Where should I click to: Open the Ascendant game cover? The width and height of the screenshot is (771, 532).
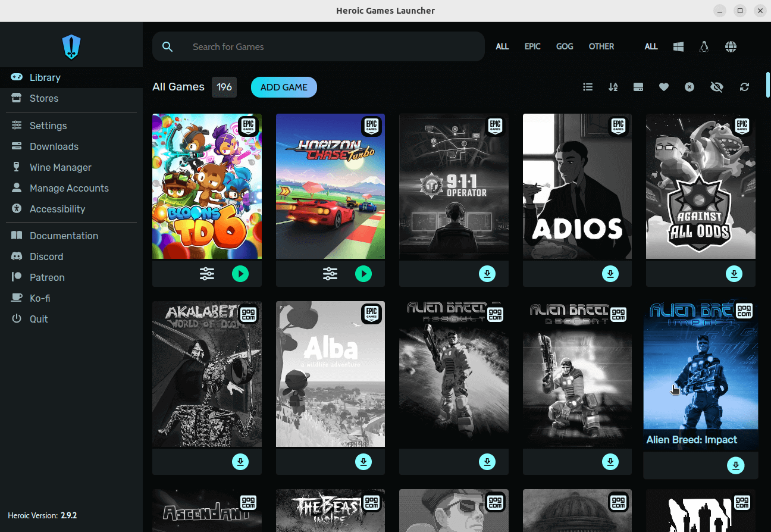point(207,511)
